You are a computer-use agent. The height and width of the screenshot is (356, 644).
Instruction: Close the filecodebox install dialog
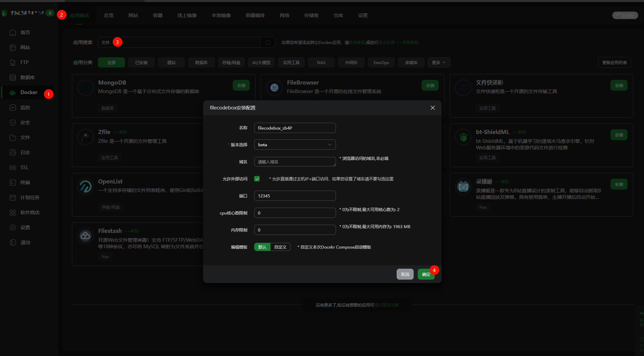pos(432,108)
